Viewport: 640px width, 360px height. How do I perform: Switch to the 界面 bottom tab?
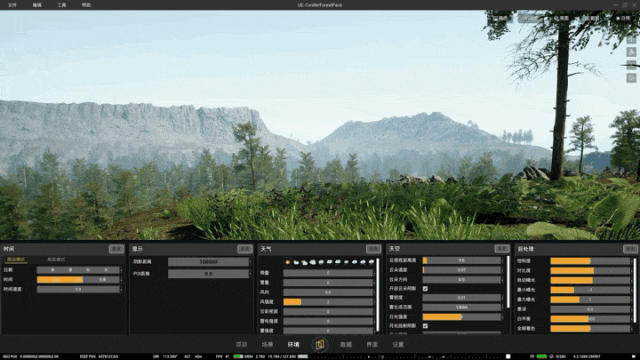point(372,344)
